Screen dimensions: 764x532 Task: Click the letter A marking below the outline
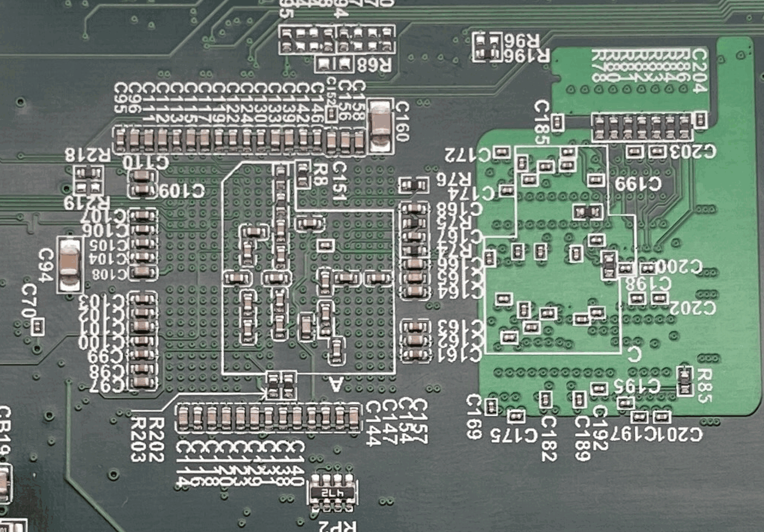tap(336, 384)
